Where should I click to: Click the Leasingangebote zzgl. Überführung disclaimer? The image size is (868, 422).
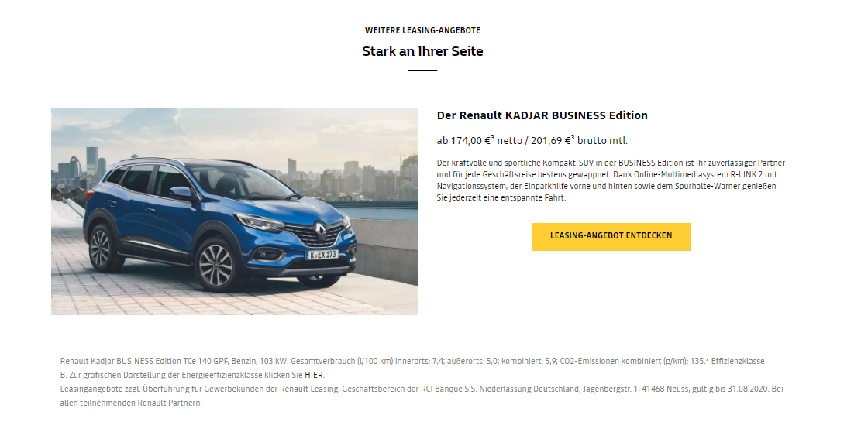click(x=422, y=396)
